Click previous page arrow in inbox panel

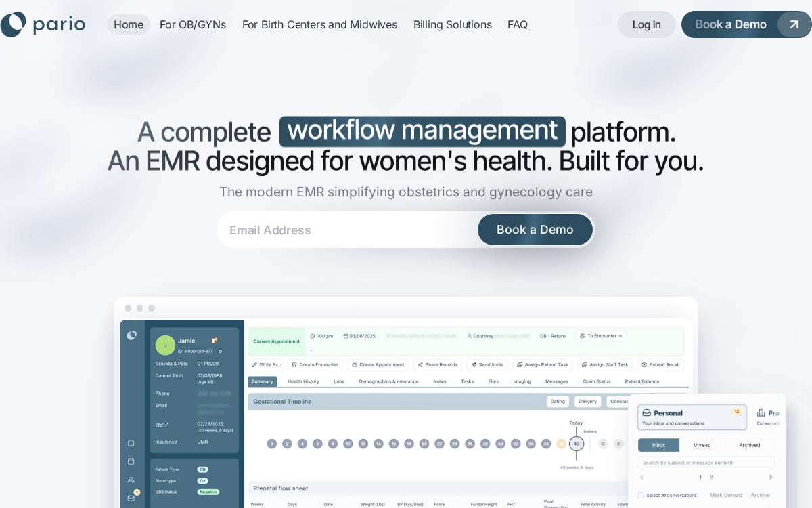pos(641,477)
